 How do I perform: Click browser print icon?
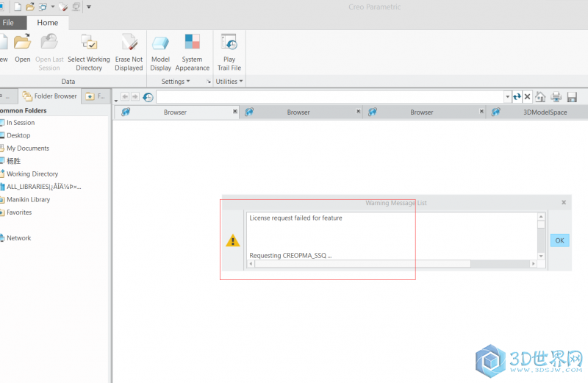tap(556, 97)
